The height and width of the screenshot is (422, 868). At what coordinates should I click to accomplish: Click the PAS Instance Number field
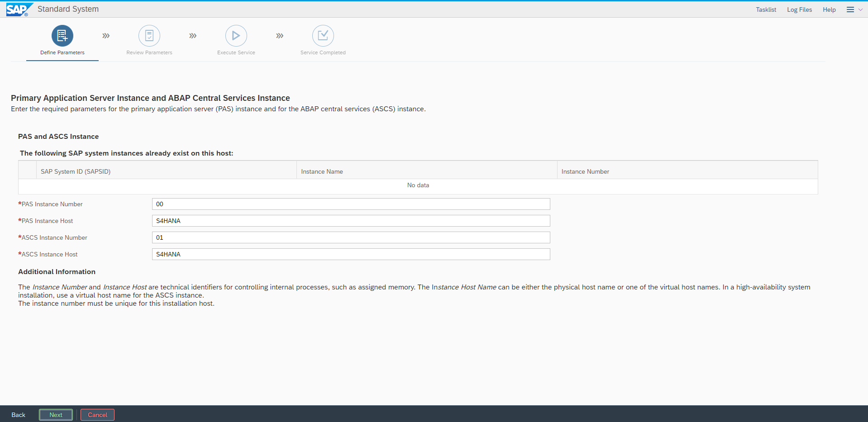(351, 204)
